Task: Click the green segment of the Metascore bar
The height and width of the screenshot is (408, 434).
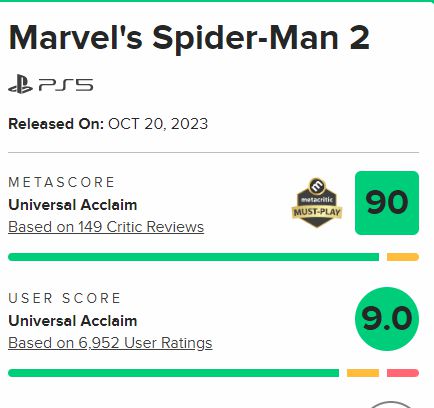Action: [x=193, y=257]
